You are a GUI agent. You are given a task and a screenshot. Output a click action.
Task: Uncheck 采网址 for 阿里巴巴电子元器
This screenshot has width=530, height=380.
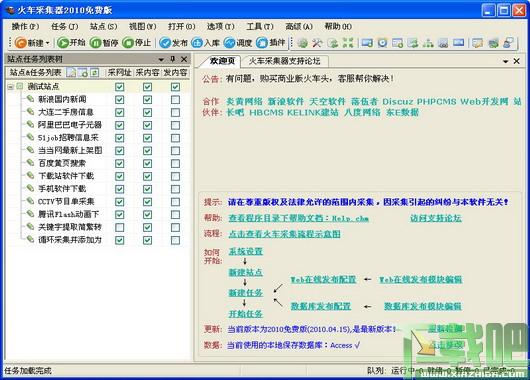(119, 125)
